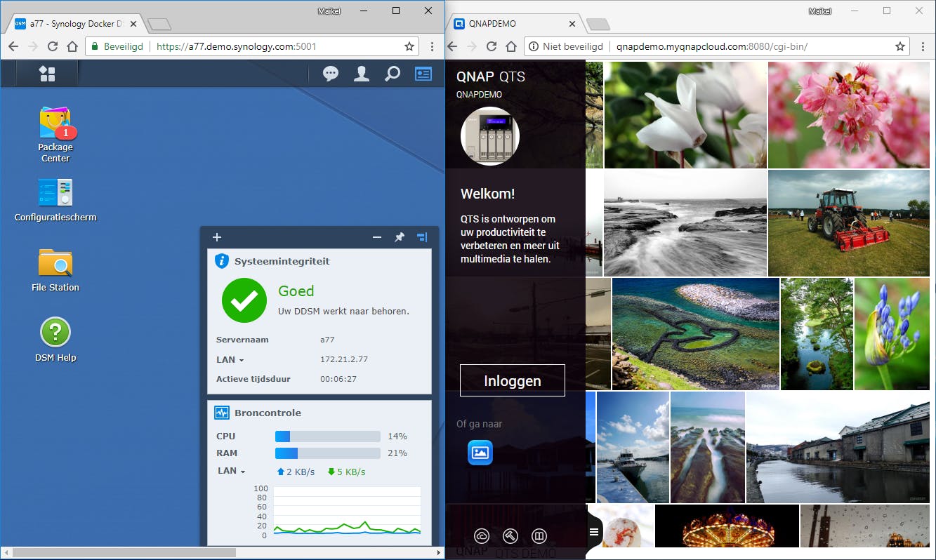Open a new tab in Synology window
Viewport: 936px width, 560px height.
pyautogui.click(x=159, y=25)
